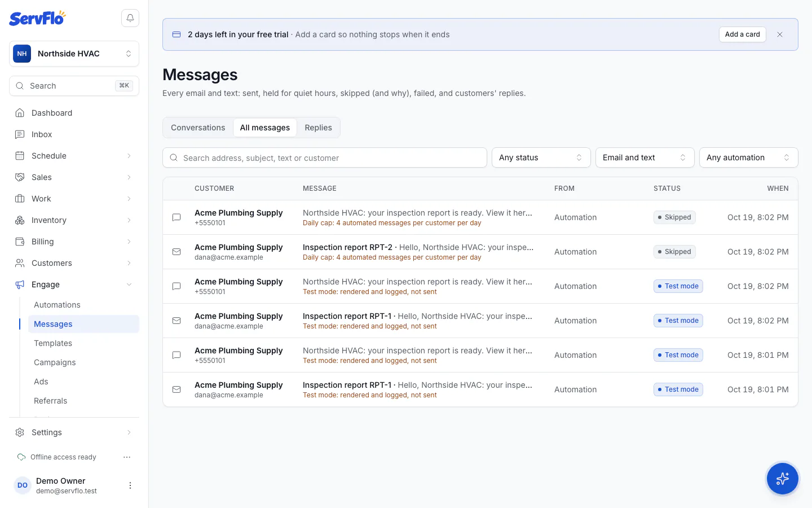Screen dimensions: 812x508
Task: Click the ServFlo logo
Action: [37, 18]
